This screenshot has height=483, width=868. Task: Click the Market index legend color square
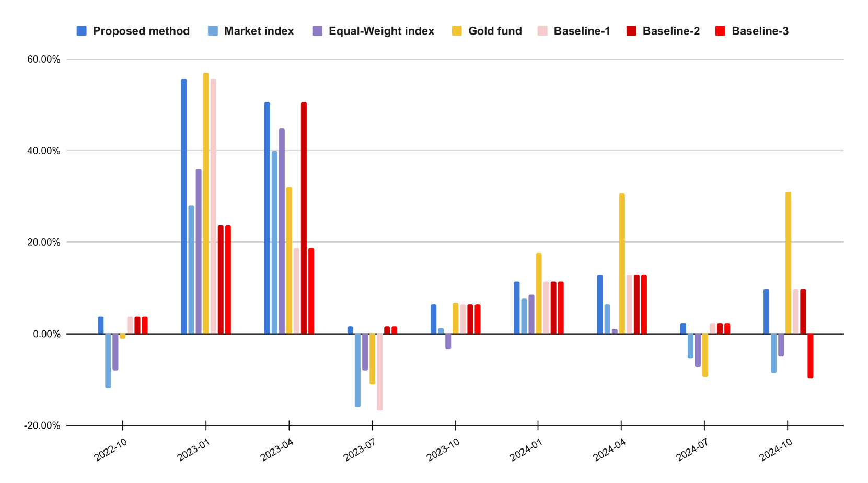(213, 31)
